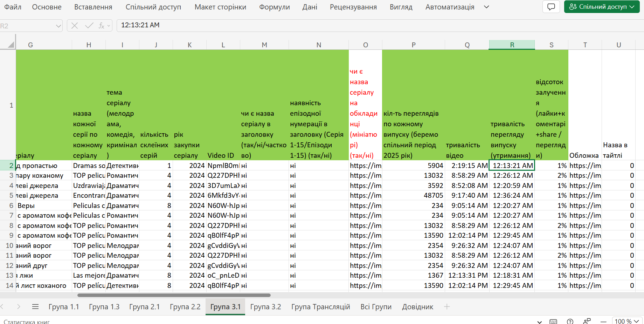Viewport: 644px width, 324px height.
Task: Switch to sheet Група 1.3
Action: [x=104, y=307]
